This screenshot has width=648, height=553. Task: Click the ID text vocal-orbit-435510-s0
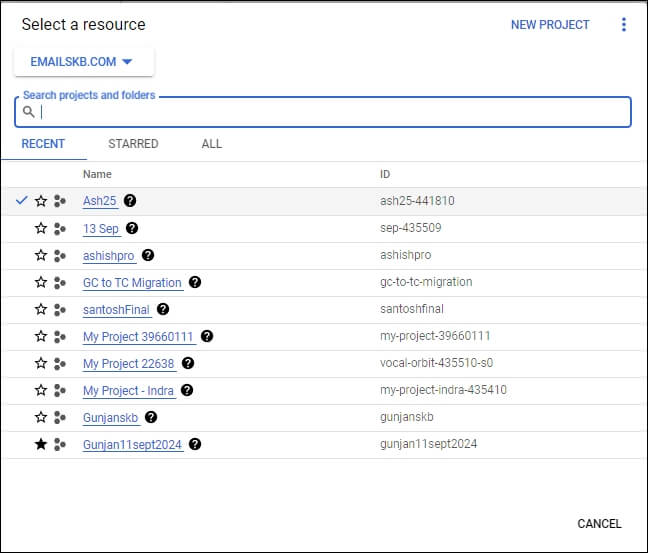[436, 363]
